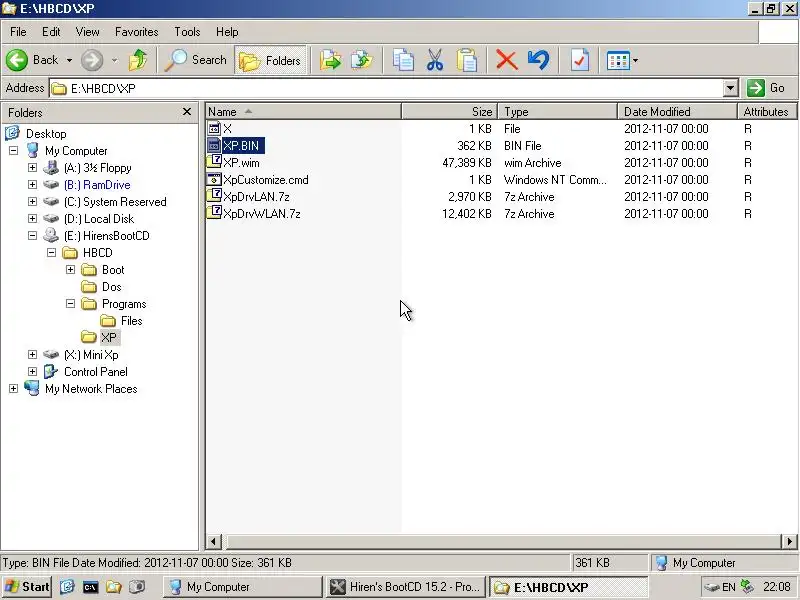The width and height of the screenshot is (800, 600).
Task: Open the address bar dropdown
Action: [x=731, y=88]
